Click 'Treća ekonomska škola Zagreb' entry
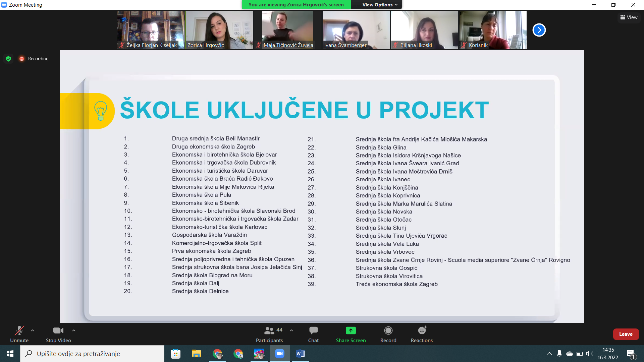 tap(396, 284)
